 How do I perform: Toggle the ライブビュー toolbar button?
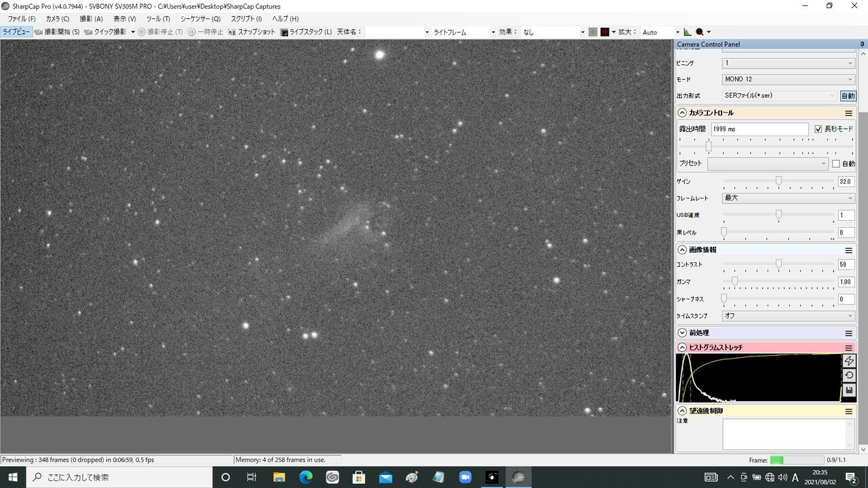coord(16,32)
